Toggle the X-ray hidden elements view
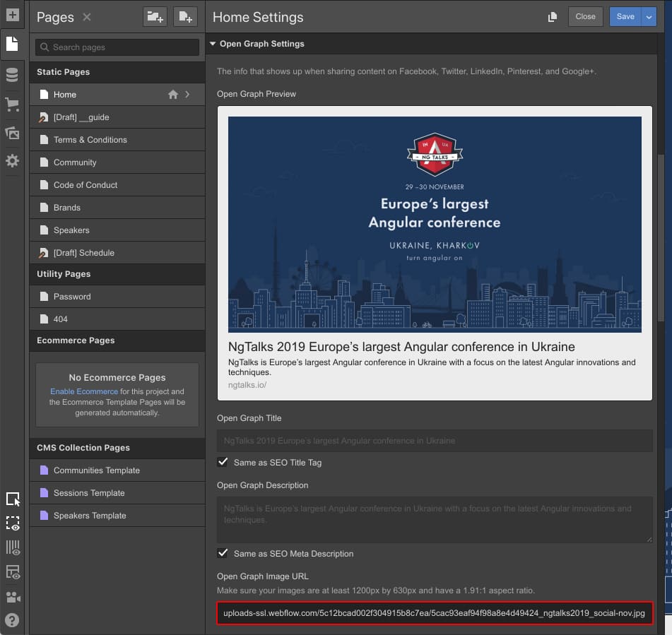The height and width of the screenshot is (635, 672). [x=12, y=523]
